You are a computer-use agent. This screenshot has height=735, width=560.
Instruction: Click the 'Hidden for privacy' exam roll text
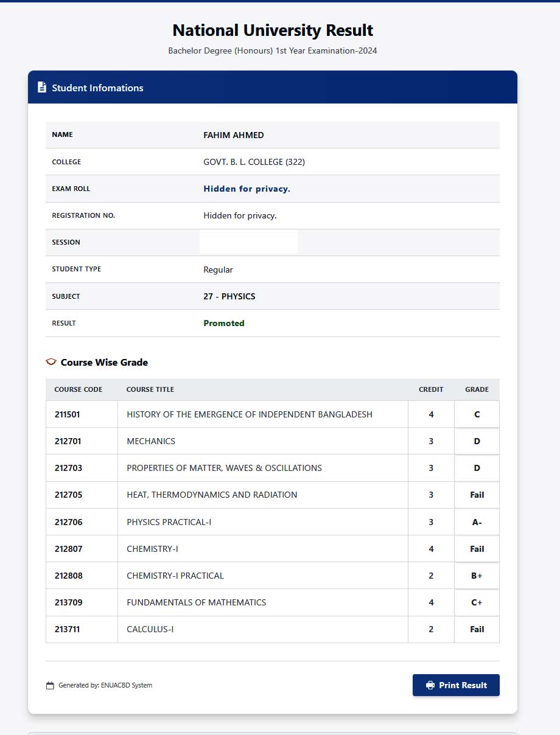pyautogui.click(x=247, y=189)
